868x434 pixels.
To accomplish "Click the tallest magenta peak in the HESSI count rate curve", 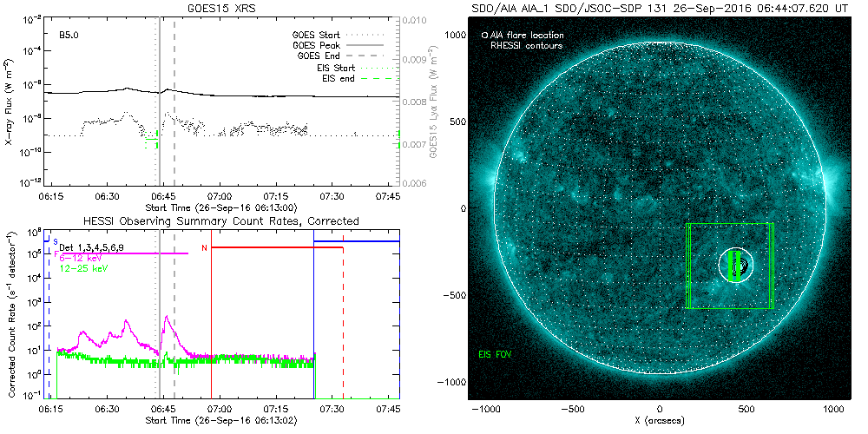I will click(166, 318).
